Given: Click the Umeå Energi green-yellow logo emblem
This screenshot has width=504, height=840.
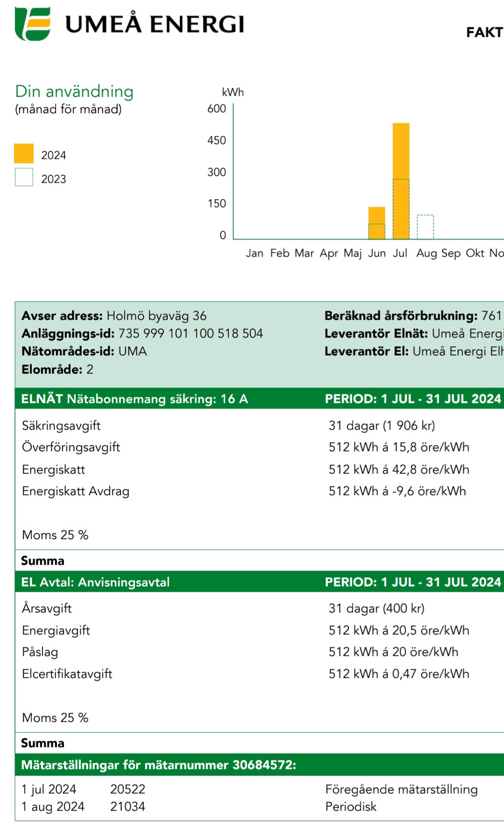Looking at the screenshot, I should click(x=33, y=24).
